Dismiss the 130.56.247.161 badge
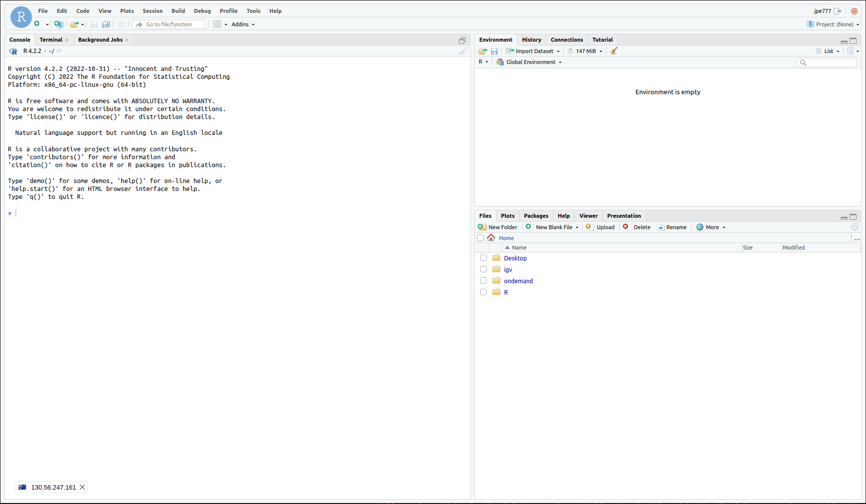866x504 pixels. [x=82, y=487]
